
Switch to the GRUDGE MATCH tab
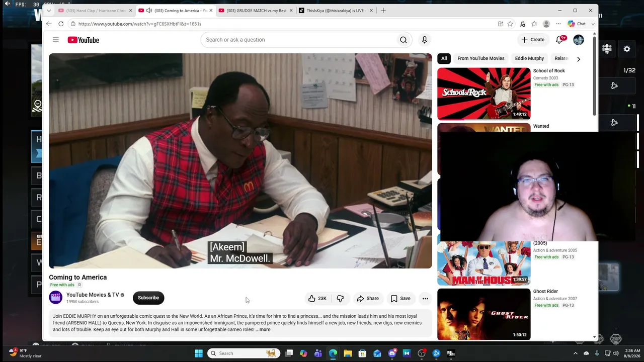[256, 11]
